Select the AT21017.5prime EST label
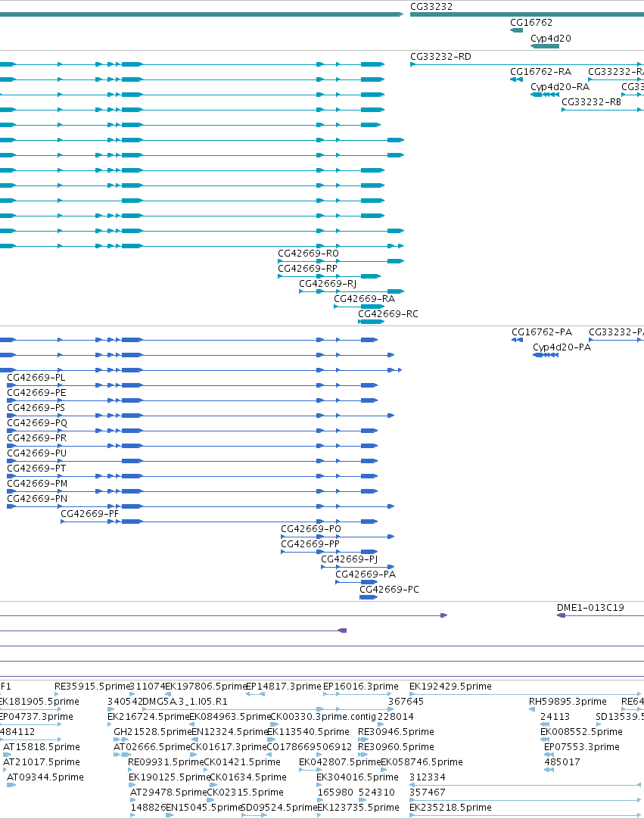Image resolution: width=644 pixels, height=819 pixels. click(x=42, y=762)
